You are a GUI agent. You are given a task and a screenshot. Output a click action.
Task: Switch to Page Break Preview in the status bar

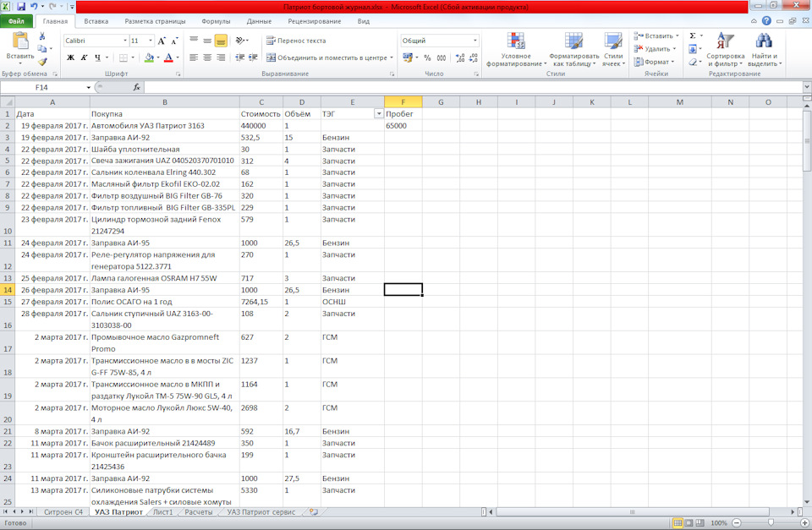click(700, 522)
